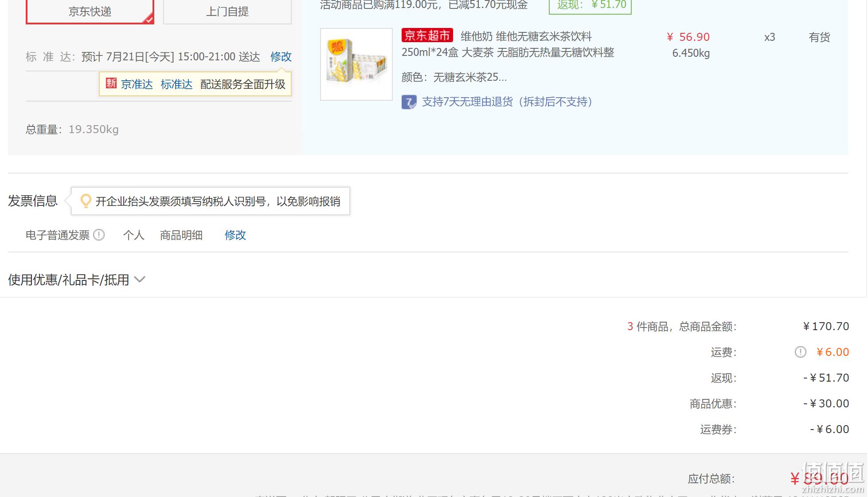Screen dimensions: 868x497
Task: Open product title 维他奶 维他无糖玄米茶饮料
Action: pyautogui.click(x=526, y=36)
